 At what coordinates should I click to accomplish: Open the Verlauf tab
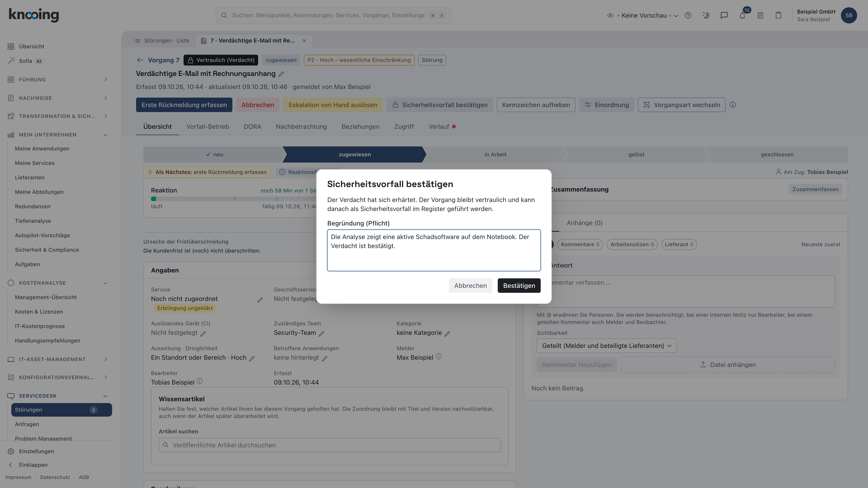pyautogui.click(x=442, y=127)
